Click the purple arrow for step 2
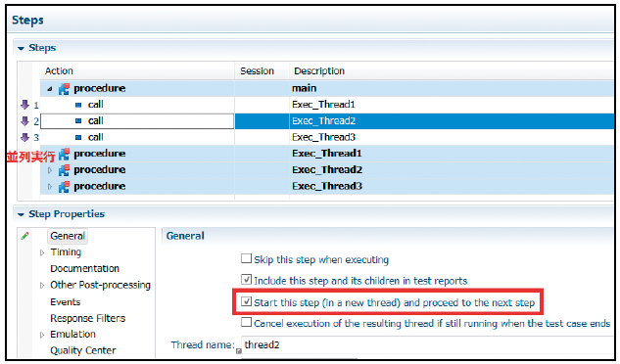The image size is (620, 364). (x=24, y=121)
